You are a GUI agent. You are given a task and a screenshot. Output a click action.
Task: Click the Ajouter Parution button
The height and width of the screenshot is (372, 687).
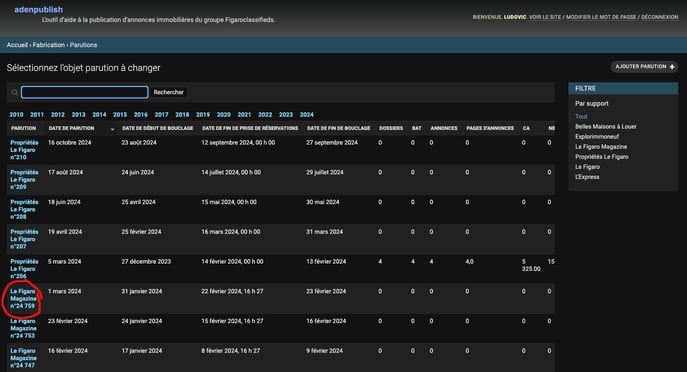[644, 67]
